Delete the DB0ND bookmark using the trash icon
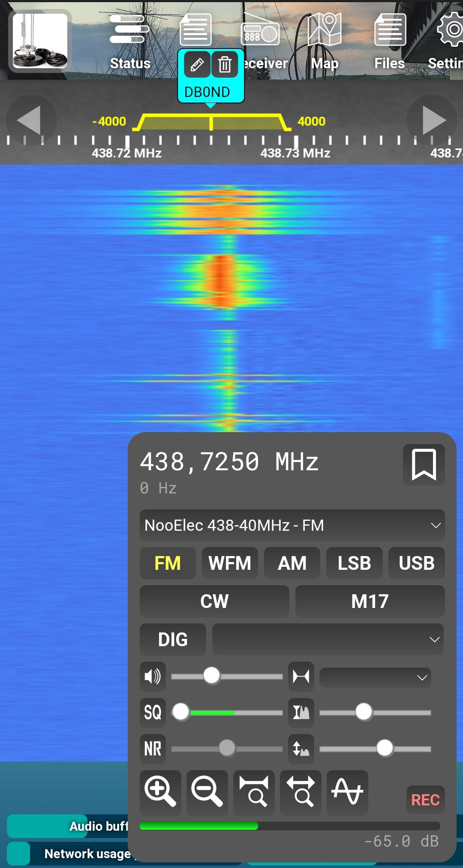Image resolution: width=463 pixels, height=868 pixels. point(225,65)
